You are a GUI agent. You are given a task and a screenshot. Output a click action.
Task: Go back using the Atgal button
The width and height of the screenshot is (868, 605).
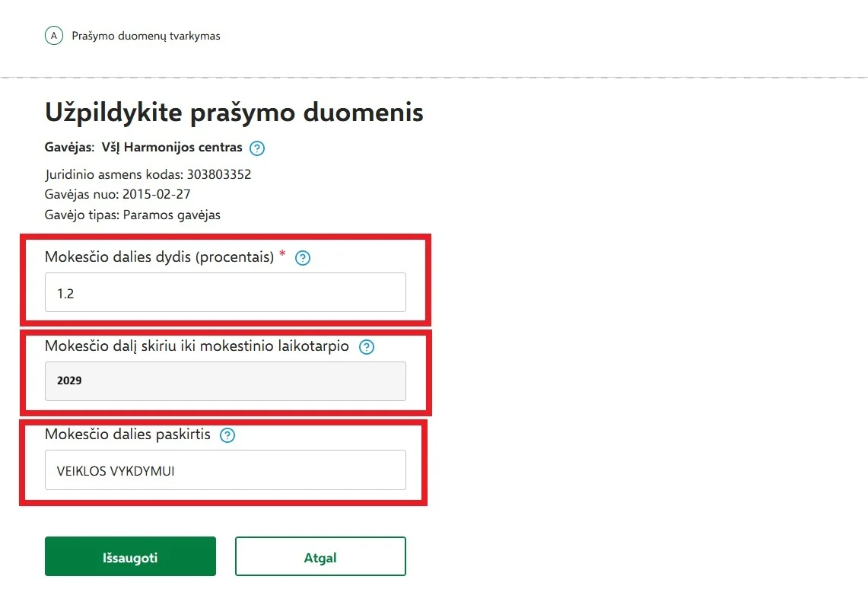320,556
